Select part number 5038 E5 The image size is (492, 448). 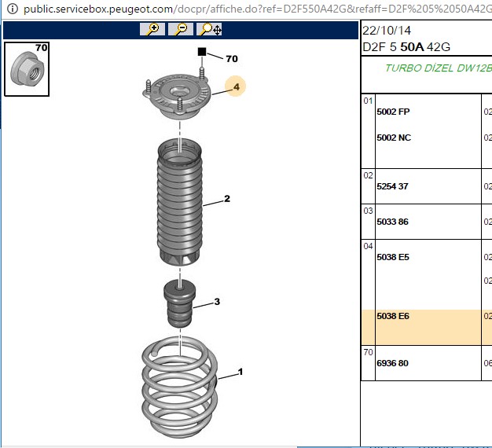click(x=393, y=257)
